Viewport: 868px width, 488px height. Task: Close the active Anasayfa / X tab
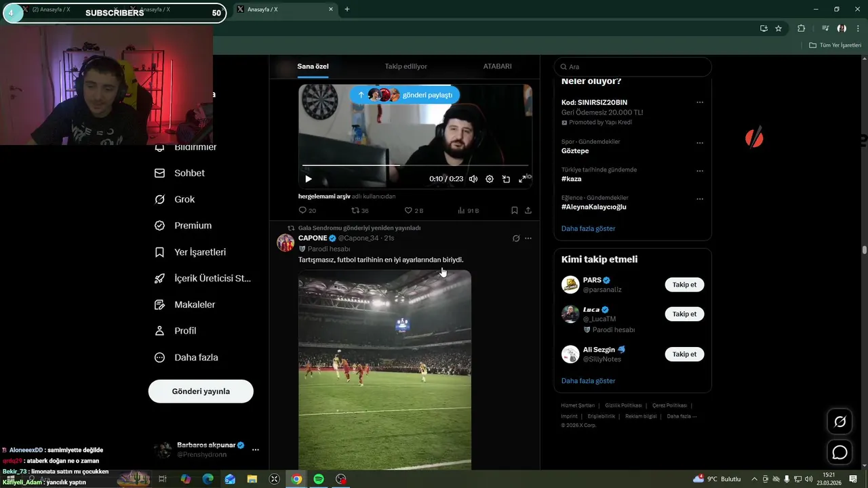(331, 9)
